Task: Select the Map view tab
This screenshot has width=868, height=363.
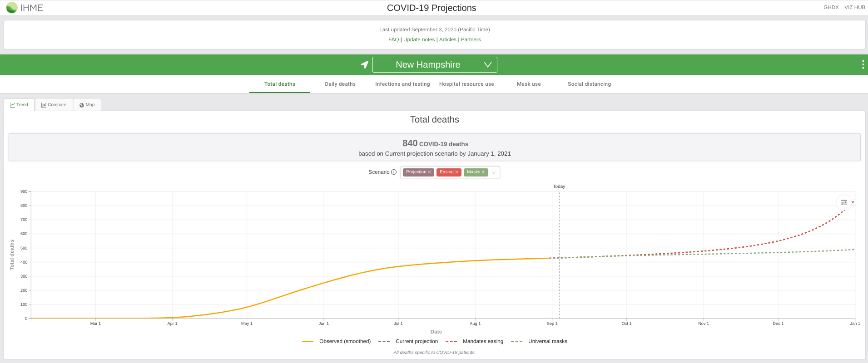Action: (87, 105)
